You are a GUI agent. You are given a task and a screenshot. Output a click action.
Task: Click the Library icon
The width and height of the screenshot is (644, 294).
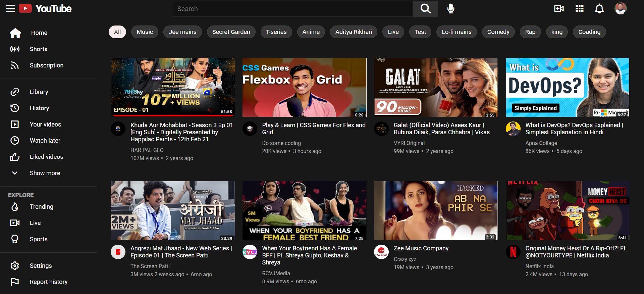(15, 92)
